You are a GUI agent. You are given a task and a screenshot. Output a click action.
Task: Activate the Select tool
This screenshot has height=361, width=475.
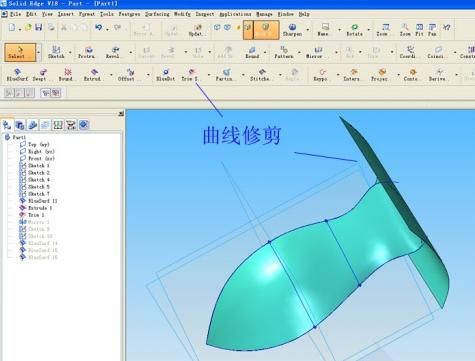[x=20, y=52]
